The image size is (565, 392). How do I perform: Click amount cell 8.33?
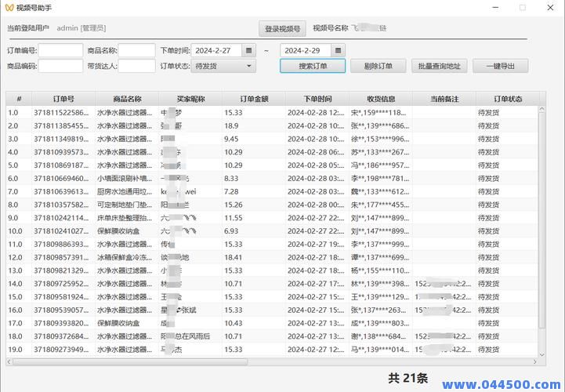coord(231,179)
